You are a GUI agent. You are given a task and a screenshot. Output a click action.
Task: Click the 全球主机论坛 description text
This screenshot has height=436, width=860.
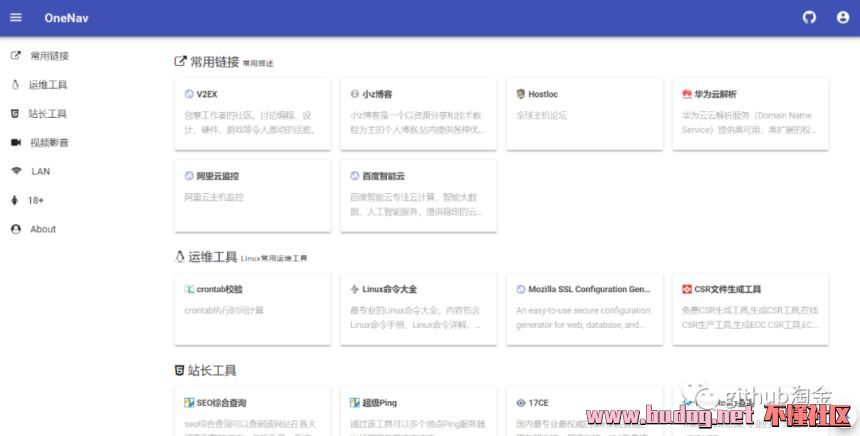[541, 116]
